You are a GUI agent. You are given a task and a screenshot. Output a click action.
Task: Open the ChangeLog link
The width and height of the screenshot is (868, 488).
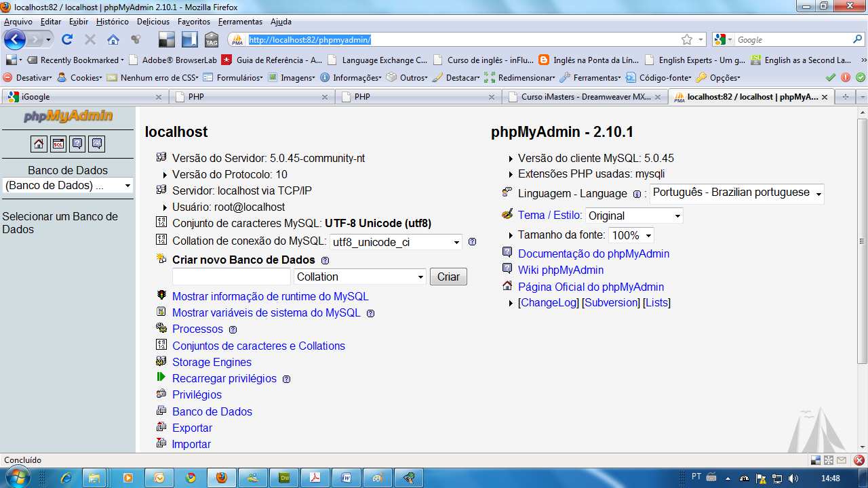[549, 302]
